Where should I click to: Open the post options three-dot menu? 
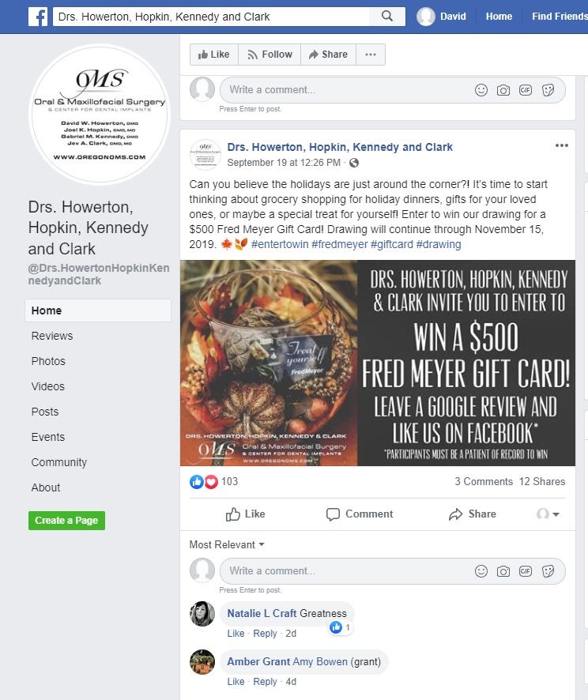(x=562, y=145)
